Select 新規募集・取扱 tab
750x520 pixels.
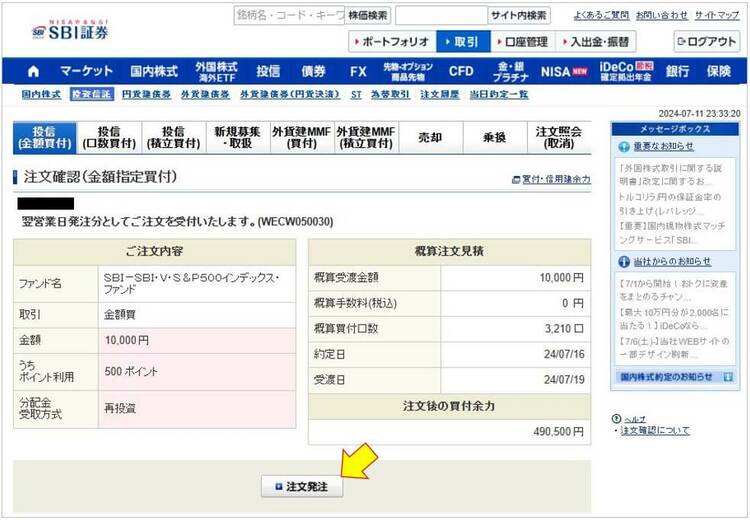coord(238,138)
